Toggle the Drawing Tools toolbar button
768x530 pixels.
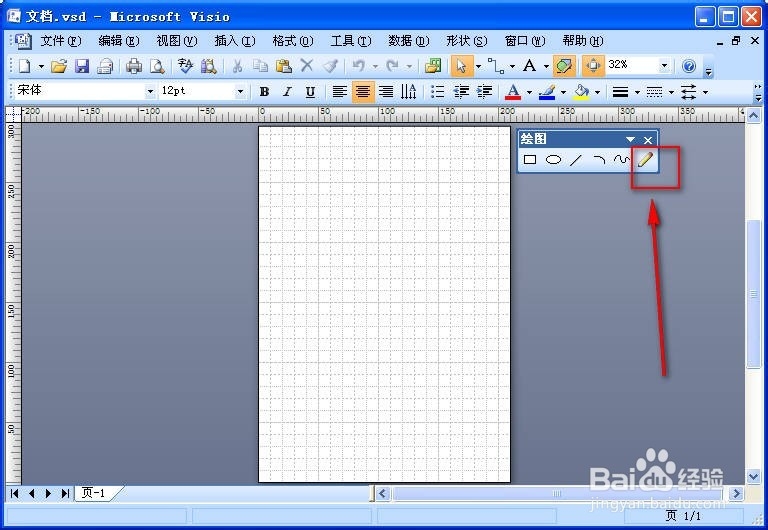564,66
